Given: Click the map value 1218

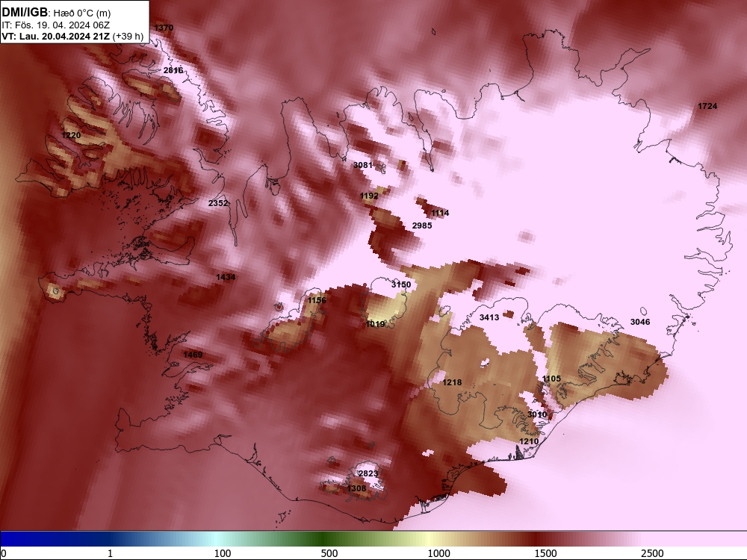Looking at the screenshot, I should click(452, 382).
